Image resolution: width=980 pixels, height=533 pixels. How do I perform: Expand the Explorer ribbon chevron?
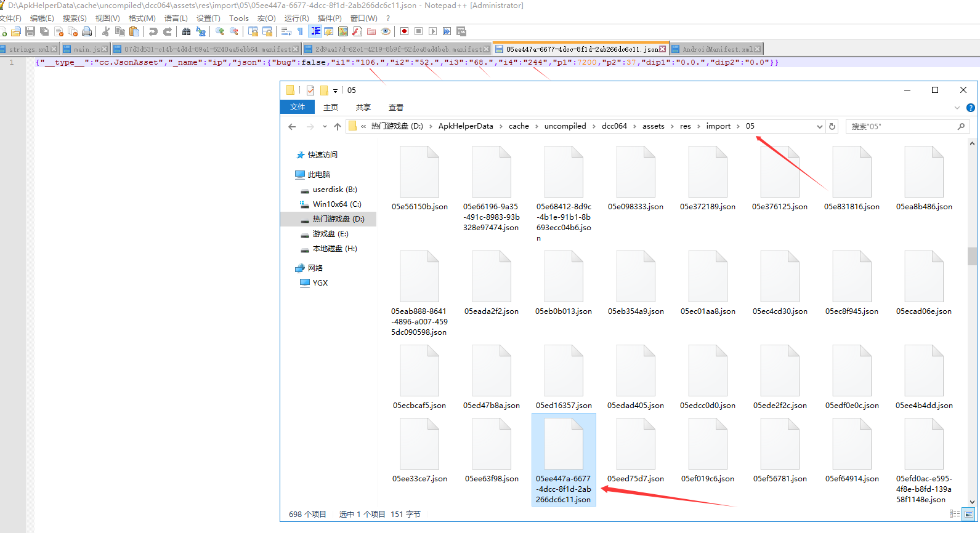point(957,108)
